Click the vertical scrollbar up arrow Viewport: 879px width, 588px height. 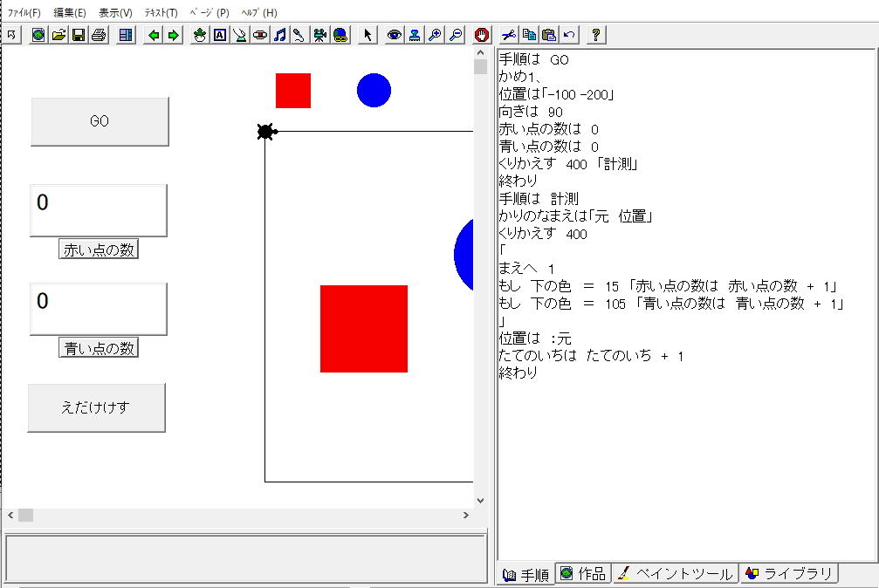pos(480,52)
